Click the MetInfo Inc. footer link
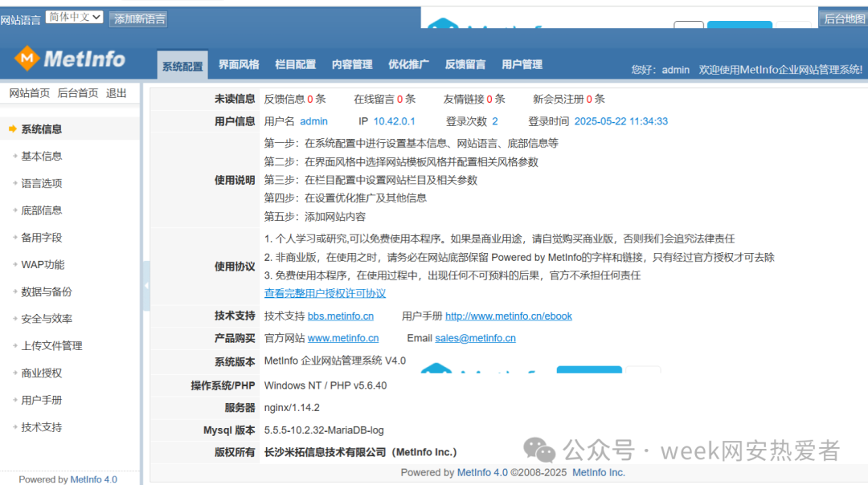This screenshot has height=485, width=868. [599, 473]
